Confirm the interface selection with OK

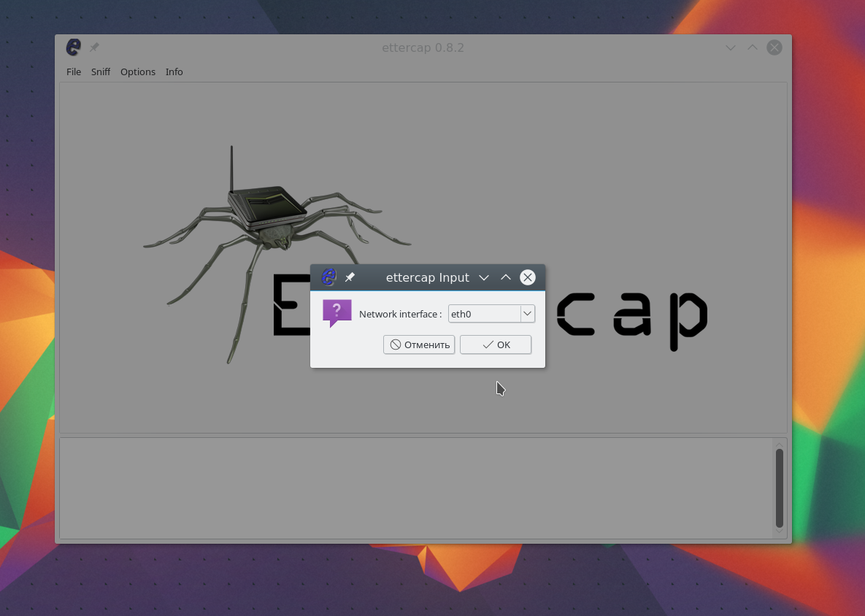point(495,344)
